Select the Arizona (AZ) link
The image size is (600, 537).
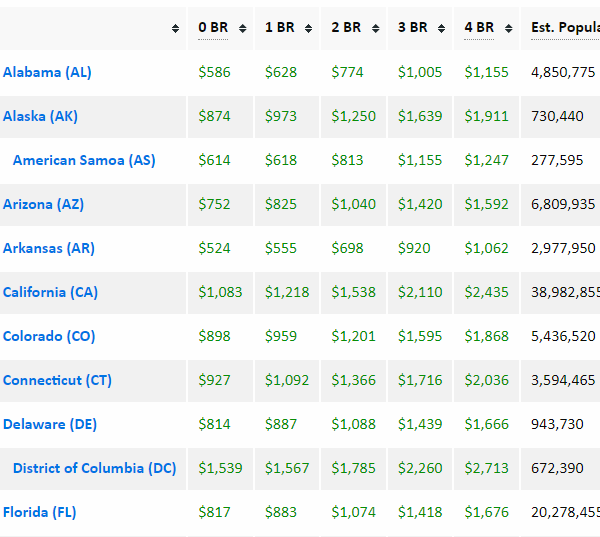tap(43, 204)
